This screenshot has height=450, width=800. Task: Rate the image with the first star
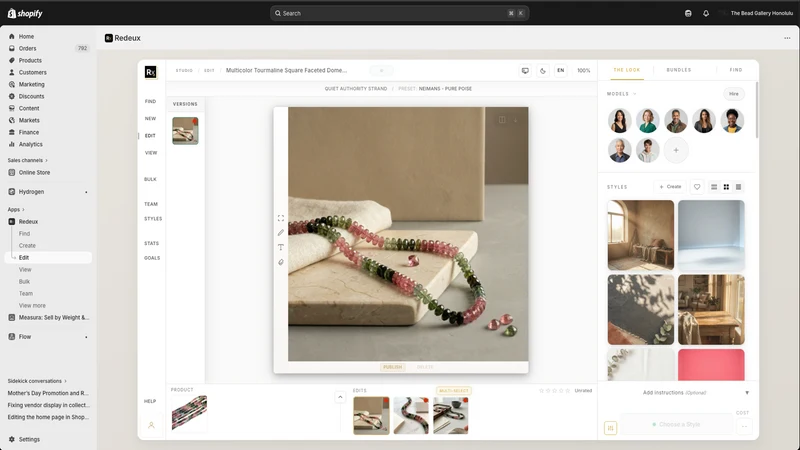click(541, 391)
